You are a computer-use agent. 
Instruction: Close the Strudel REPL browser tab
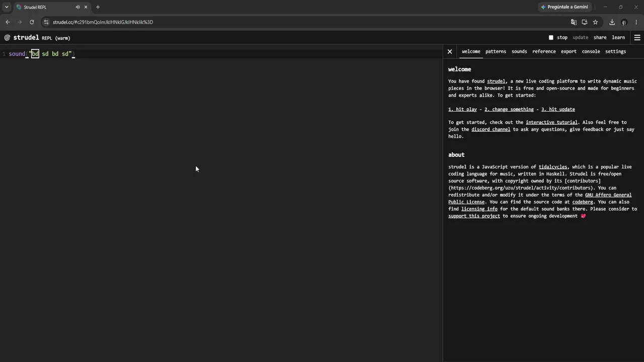click(86, 7)
